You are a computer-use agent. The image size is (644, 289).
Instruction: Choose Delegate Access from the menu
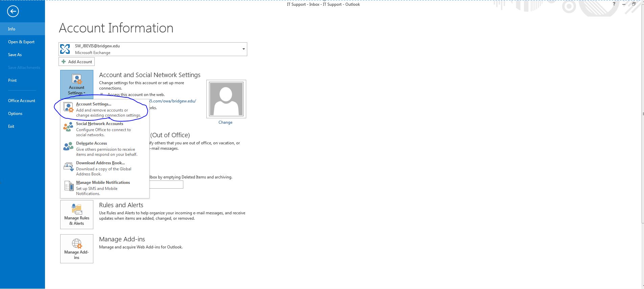pos(91,143)
